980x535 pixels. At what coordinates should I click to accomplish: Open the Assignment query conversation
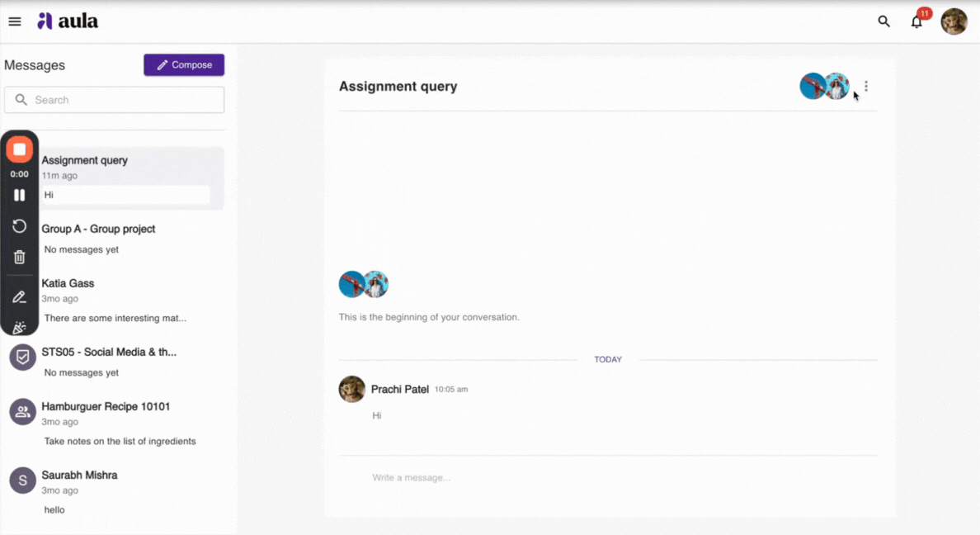[132, 178]
